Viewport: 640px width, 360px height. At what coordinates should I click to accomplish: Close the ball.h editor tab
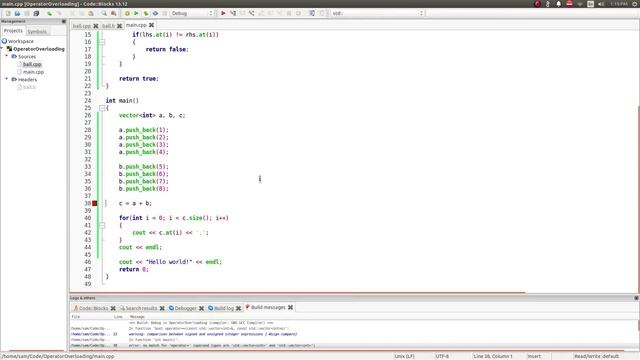pyautogui.click(x=119, y=26)
